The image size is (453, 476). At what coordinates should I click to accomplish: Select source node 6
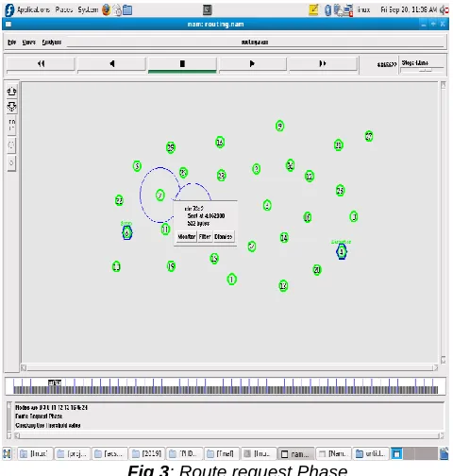(x=126, y=233)
